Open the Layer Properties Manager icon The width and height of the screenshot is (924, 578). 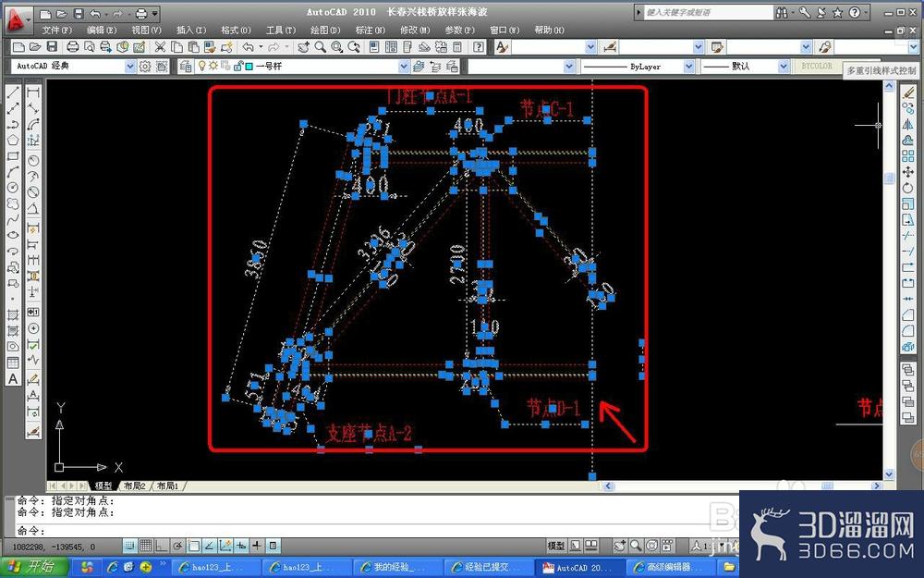pos(185,67)
